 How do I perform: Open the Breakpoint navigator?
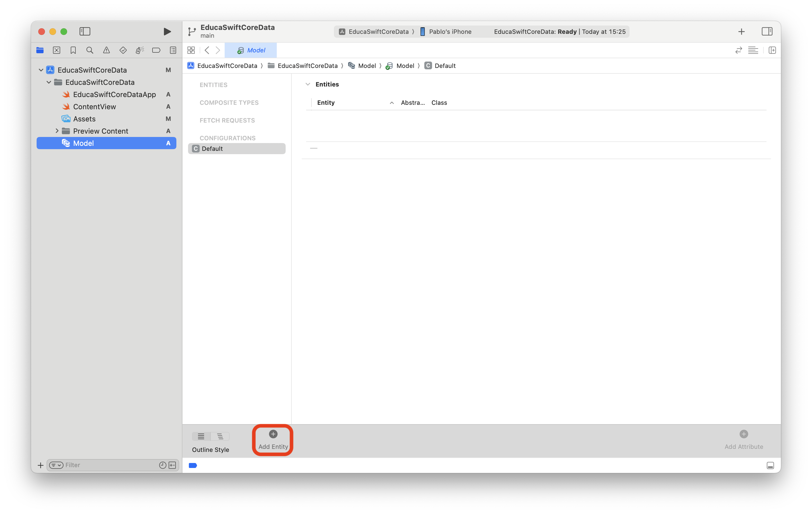tap(156, 50)
